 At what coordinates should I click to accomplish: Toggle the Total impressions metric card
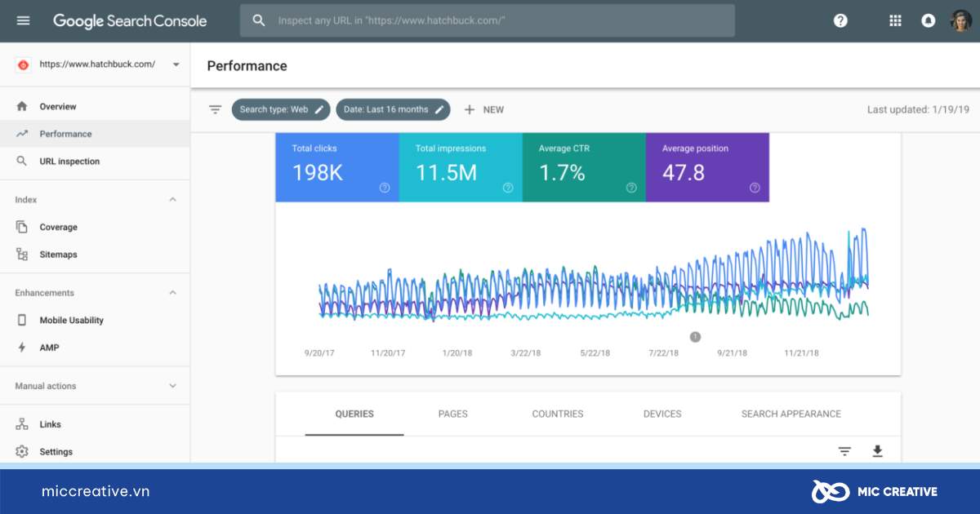[x=461, y=167]
